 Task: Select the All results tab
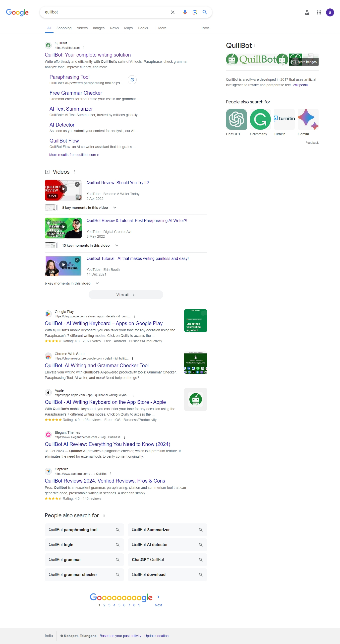[49, 28]
